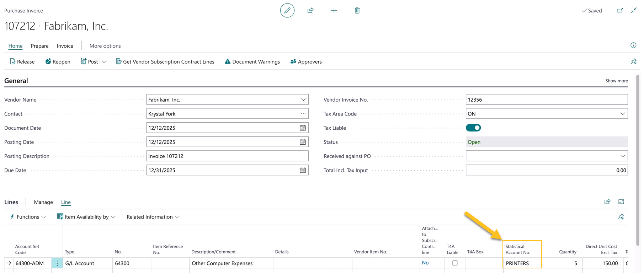Click the edit pencil icon

click(x=287, y=11)
